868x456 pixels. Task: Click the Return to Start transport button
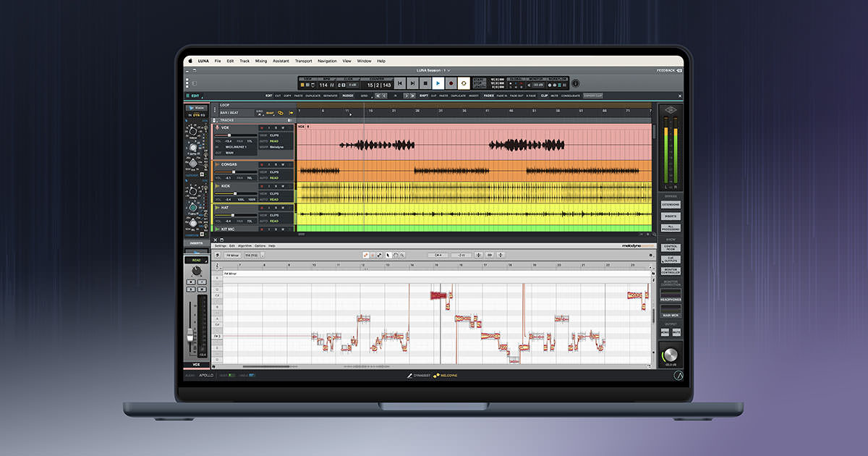399,83
